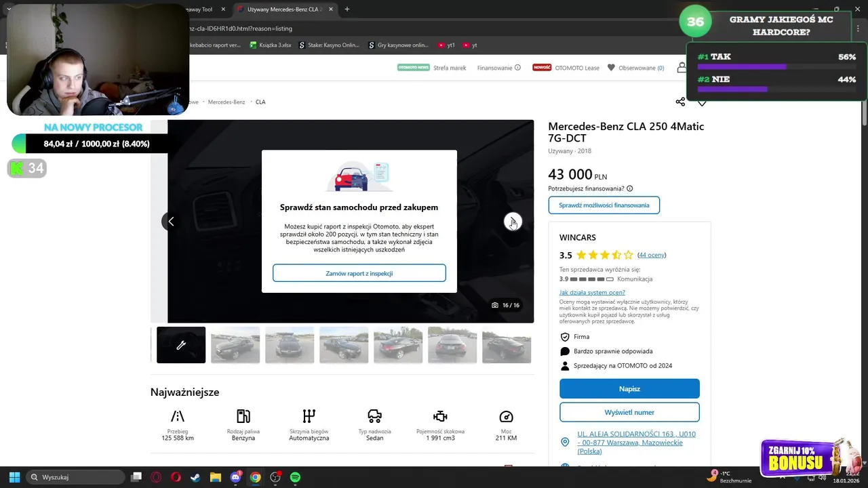
Task: Click the Rodzaj paliwa fuel pump icon
Action: point(243,416)
